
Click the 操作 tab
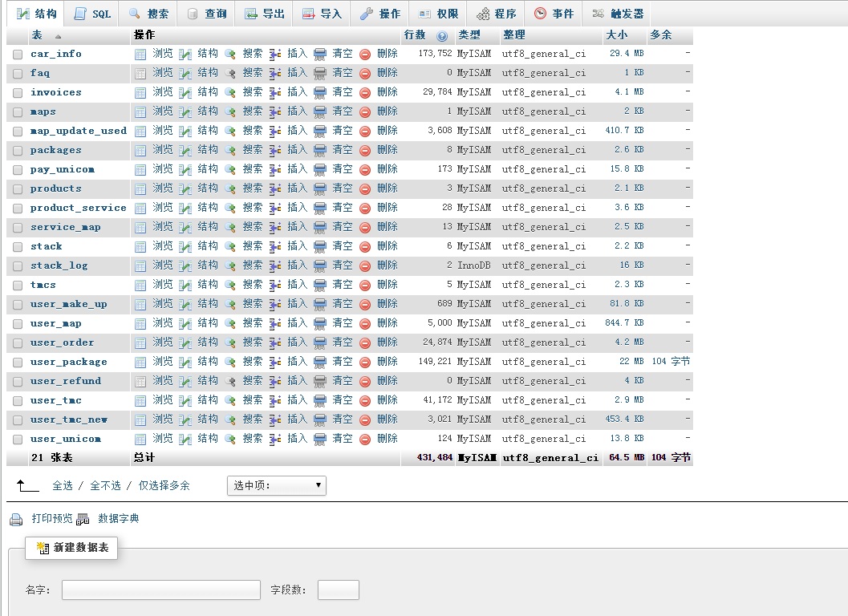tap(380, 14)
